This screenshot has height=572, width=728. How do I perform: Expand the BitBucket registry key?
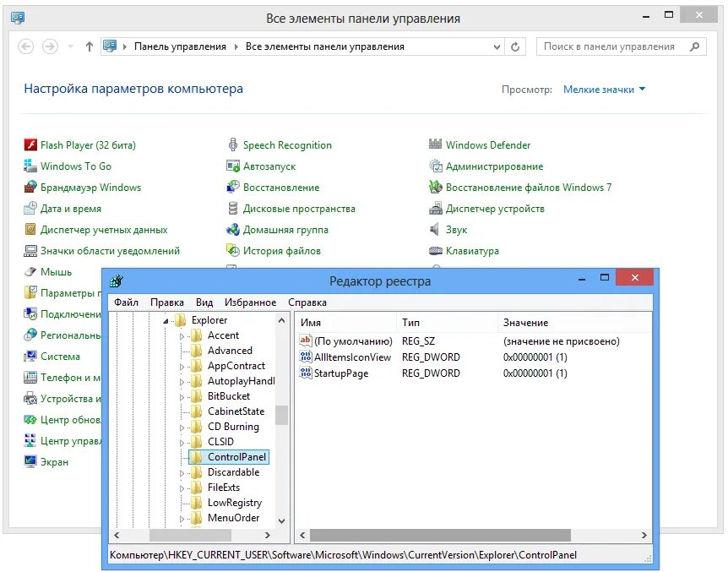[182, 397]
